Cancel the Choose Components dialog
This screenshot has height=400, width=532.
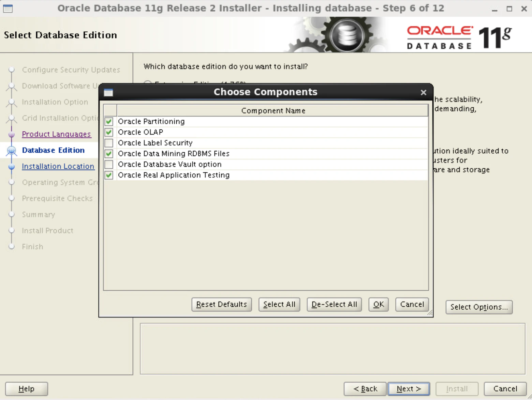(x=412, y=304)
